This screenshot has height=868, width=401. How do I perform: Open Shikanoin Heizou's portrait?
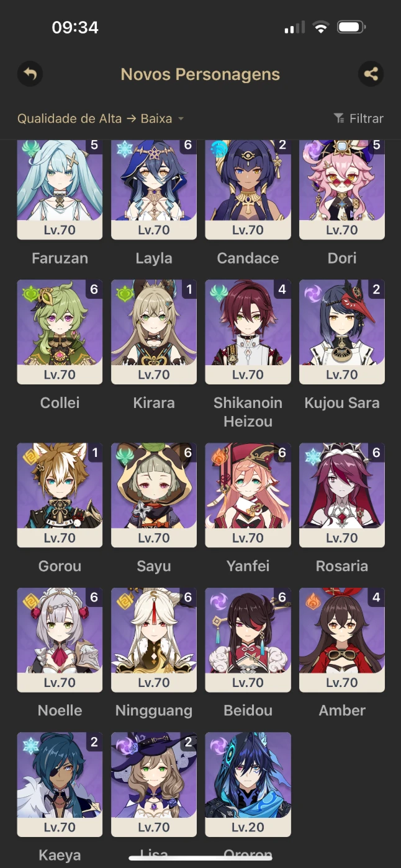[248, 322]
